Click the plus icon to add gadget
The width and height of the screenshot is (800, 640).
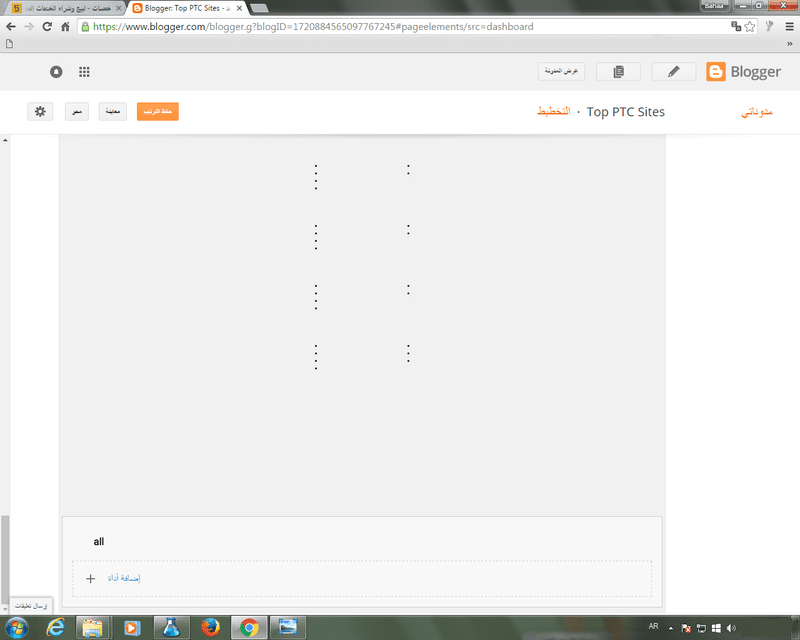tap(90, 578)
